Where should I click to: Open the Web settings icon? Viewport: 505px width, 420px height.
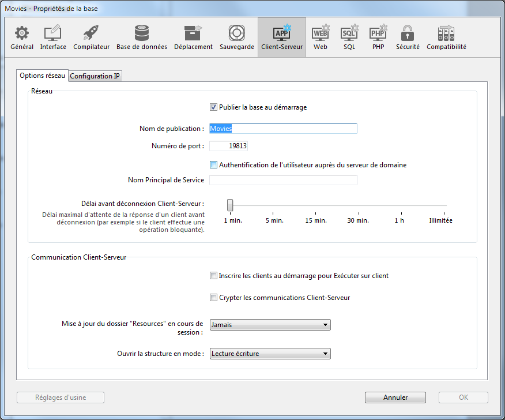click(x=321, y=33)
